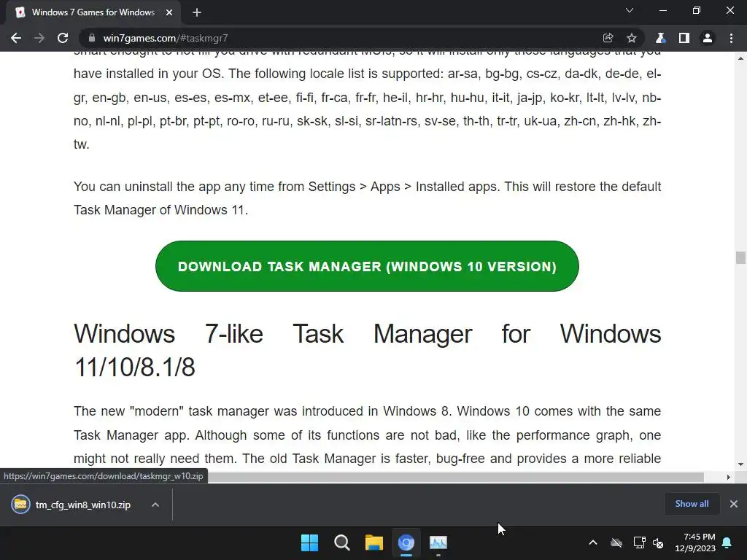Open the Chrome Labs flask icon
747x560 pixels.
pos(660,38)
